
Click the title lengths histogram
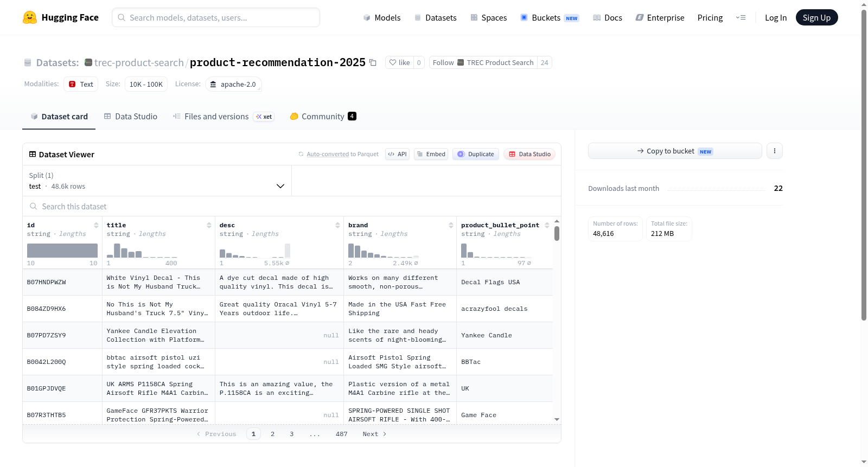pyautogui.click(x=142, y=251)
